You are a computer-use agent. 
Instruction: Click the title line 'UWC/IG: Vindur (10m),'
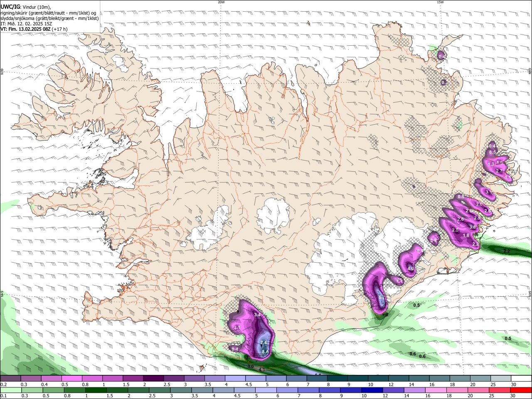26,7
